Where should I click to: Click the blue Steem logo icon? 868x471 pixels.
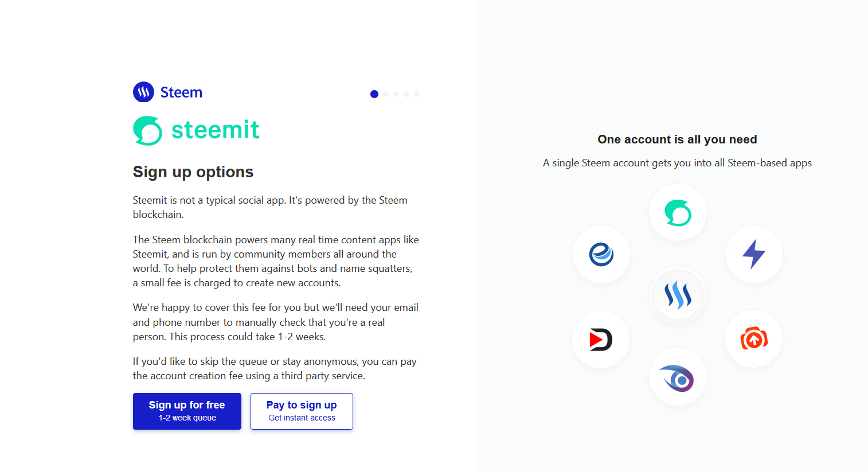143,92
